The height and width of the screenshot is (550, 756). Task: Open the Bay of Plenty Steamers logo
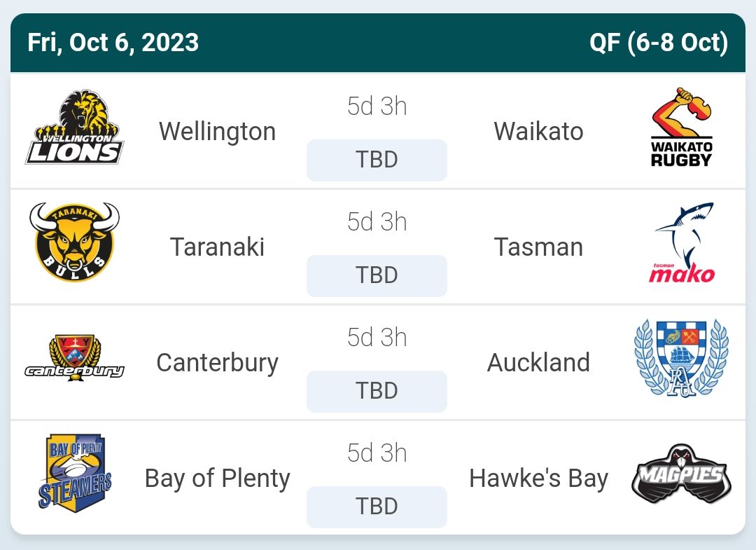click(x=75, y=474)
